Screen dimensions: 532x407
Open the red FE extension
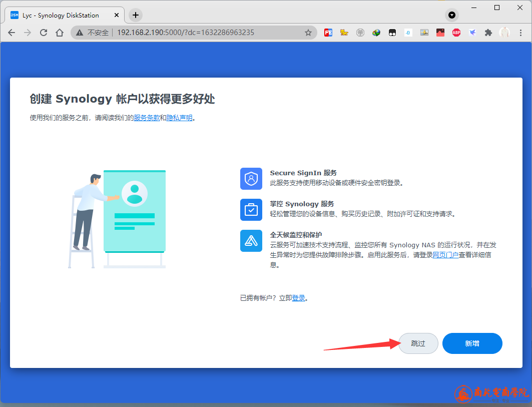(328, 33)
